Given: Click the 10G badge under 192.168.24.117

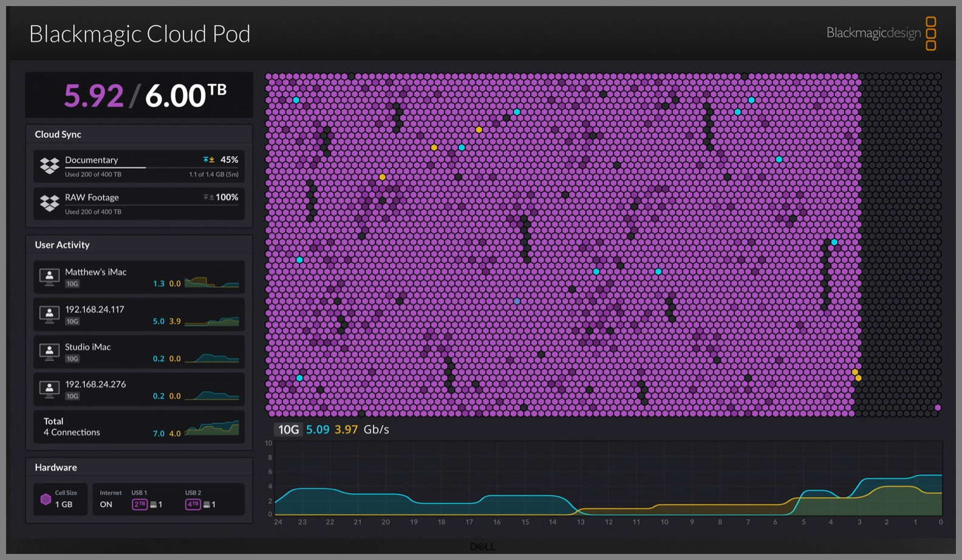Looking at the screenshot, I should pos(72,321).
